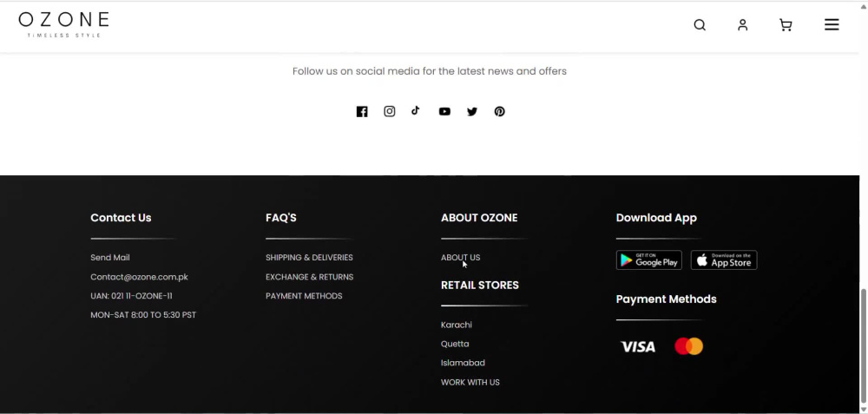The width and height of the screenshot is (868, 414).
Task: Click the Visa payment logo
Action: [638, 347]
